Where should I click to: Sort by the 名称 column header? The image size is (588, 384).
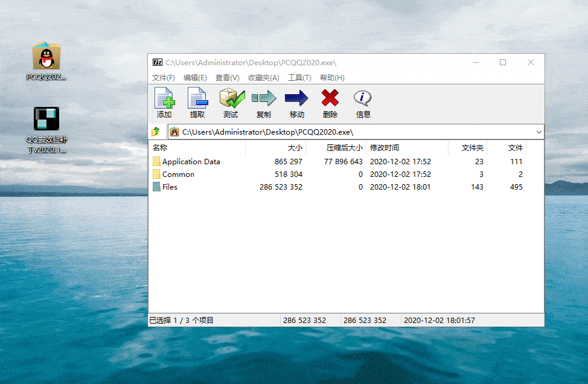197,148
